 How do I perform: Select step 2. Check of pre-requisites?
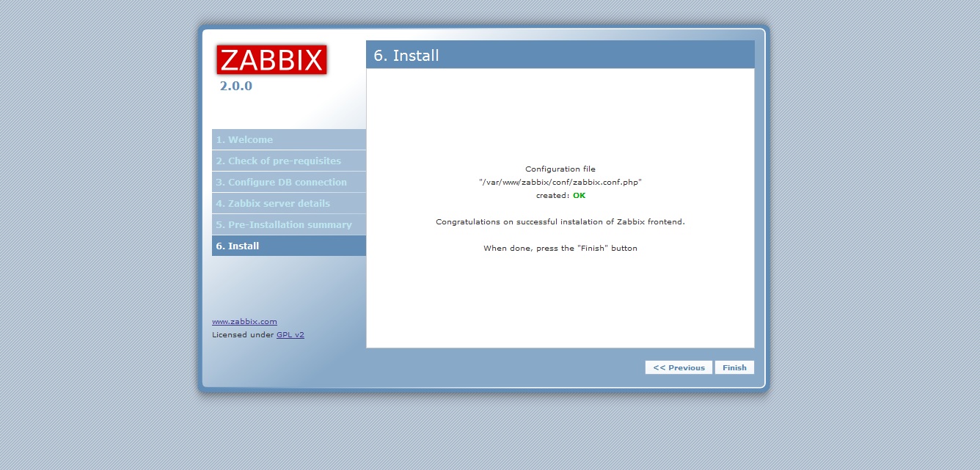[x=289, y=161]
